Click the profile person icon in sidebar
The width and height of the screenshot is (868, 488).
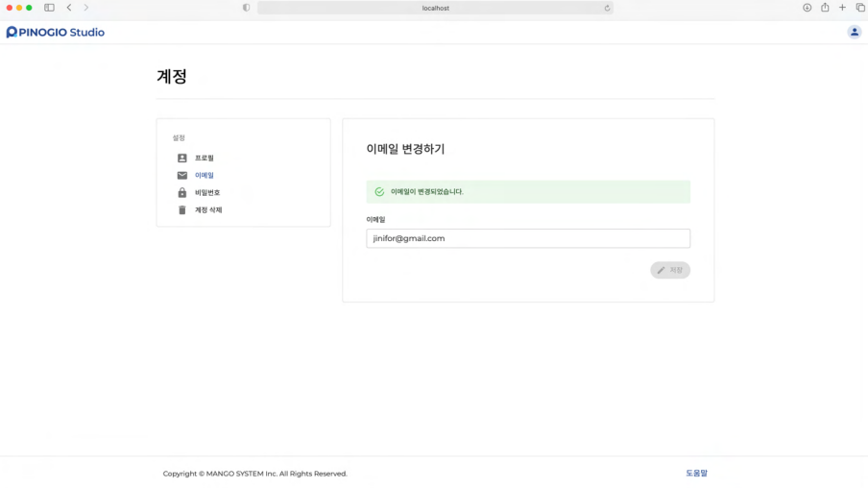[x=182, y=159]
